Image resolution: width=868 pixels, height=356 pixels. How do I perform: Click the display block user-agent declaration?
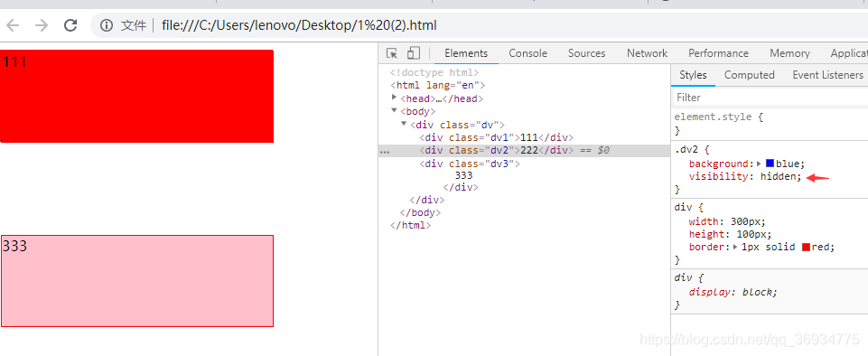(x=733, y=293)
